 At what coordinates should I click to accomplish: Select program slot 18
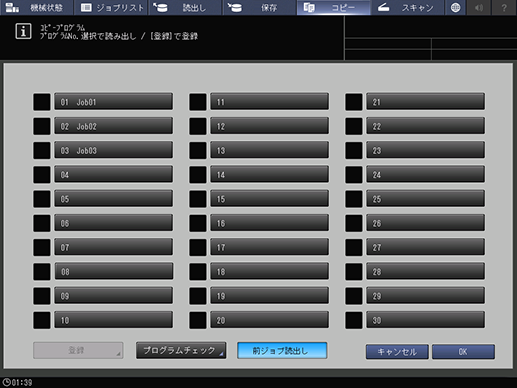[270, 272]
